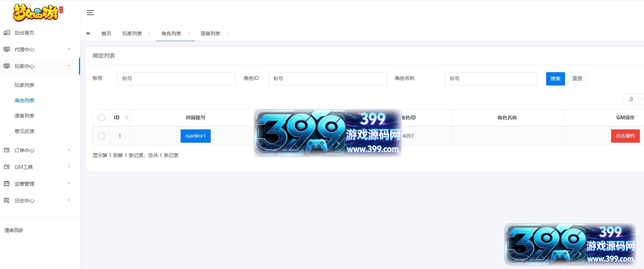This screenshot has width=644, height=269.
Task: Open 意见反馈 submenu item
Action: point(24,131)
